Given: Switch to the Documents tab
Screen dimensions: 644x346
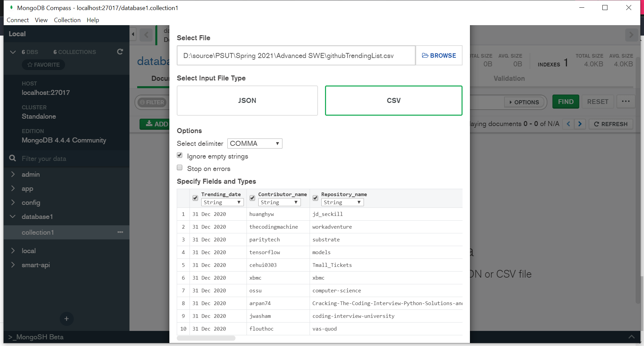Looking at the screenshot, I should point(160,78).
